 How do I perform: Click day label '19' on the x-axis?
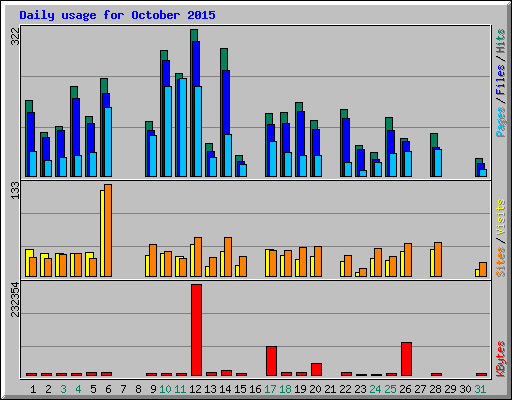pyautogui.click(x=300, y=389)
